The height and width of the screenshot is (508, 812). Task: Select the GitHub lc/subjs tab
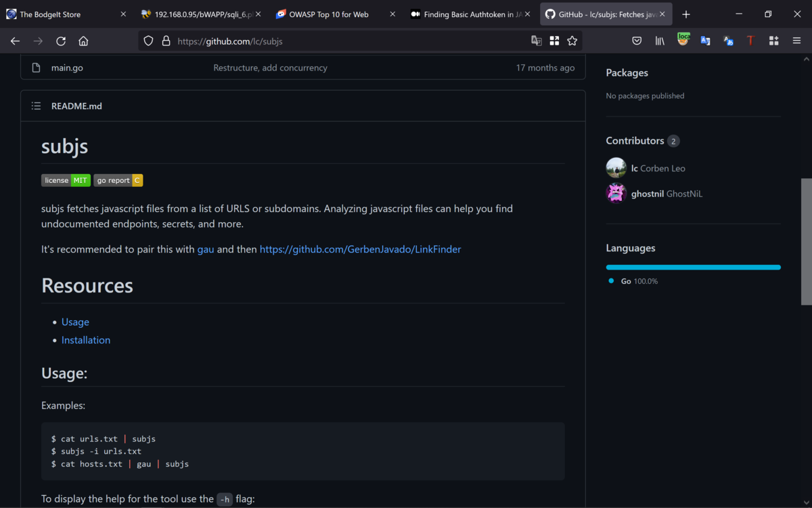point(606,14)
